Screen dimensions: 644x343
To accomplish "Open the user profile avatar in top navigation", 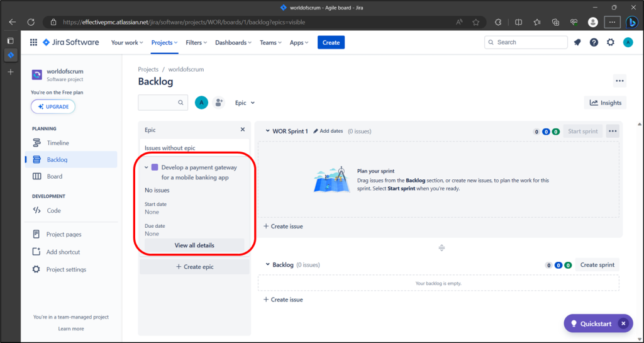I will pyautogui.click(x=628, y=42).
